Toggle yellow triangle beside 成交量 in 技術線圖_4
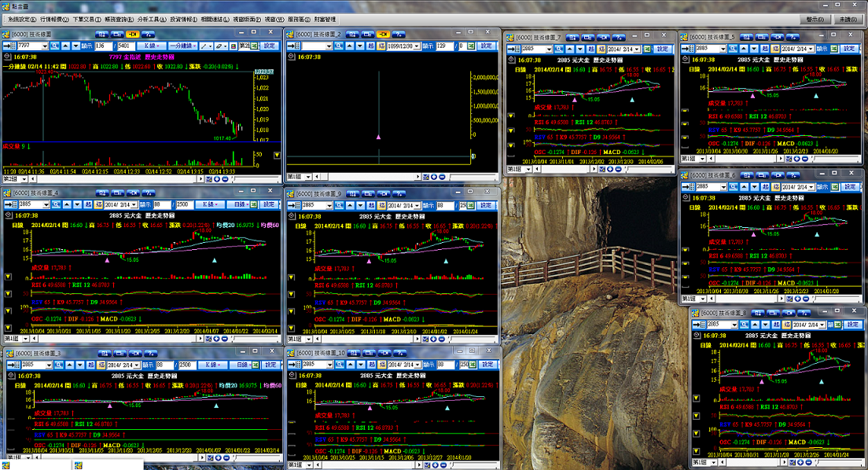868x470 pixels. 8,276
